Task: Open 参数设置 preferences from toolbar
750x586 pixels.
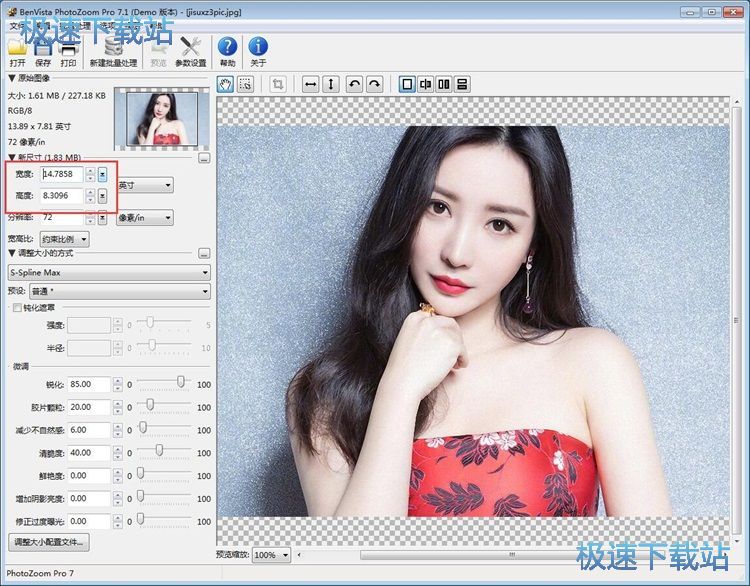Action: click(x=190, y=50)
